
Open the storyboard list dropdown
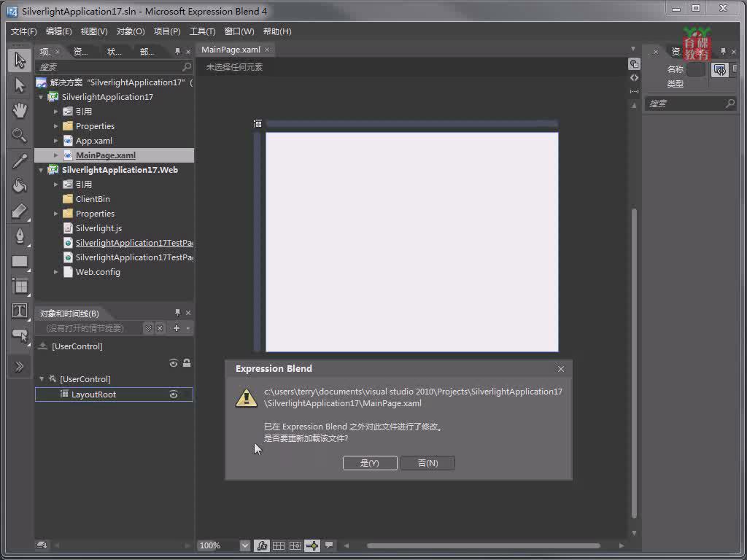[x=148, y=328]
